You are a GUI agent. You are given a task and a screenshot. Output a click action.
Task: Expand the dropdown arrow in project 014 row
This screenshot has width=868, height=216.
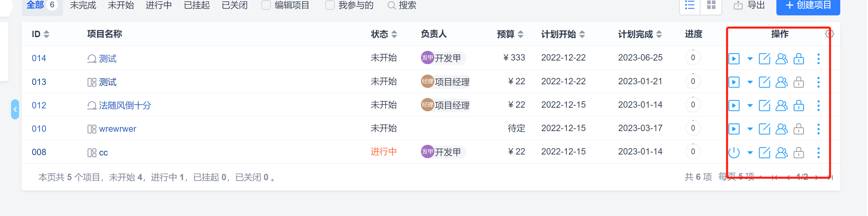pos(750,59)
